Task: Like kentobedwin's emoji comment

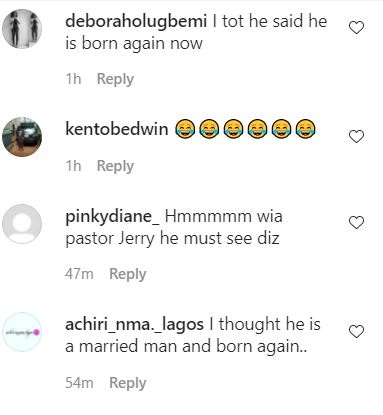Action: point(356,136)
